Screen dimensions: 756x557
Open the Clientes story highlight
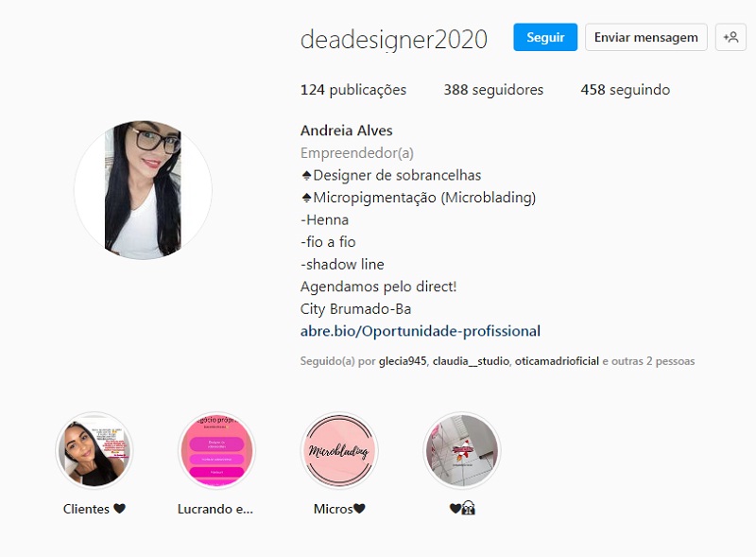pyautogui.click(x=94, y=450)
